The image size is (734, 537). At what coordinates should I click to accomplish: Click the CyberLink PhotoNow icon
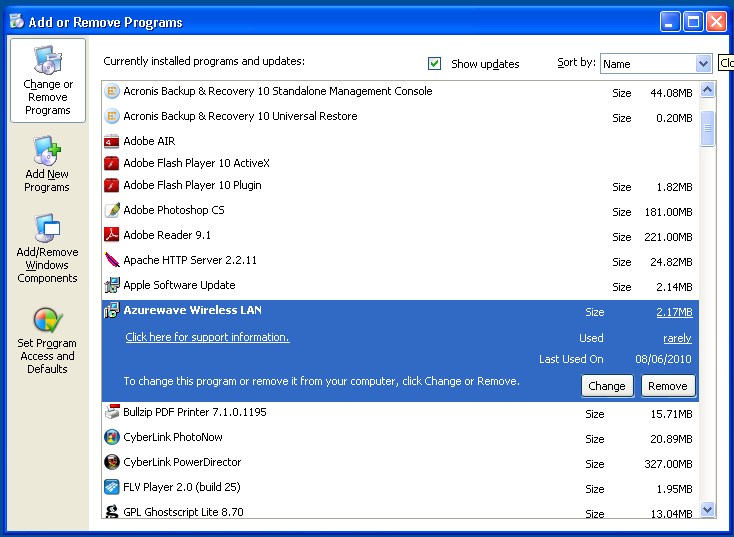coord(111,437)
